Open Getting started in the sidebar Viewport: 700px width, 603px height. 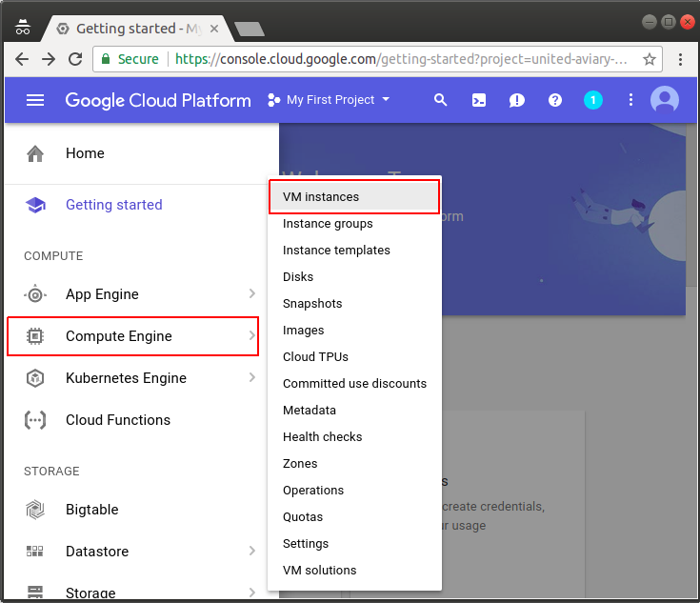click(x=114, y=205)
